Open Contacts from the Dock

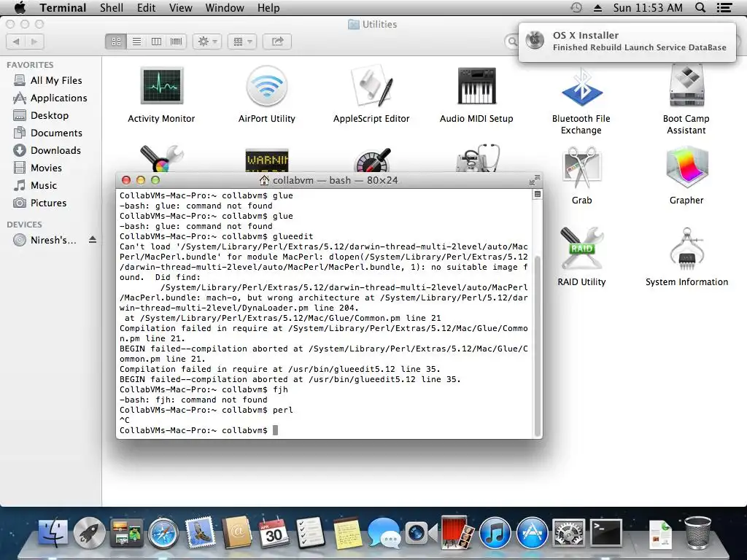tap(237, 532)
